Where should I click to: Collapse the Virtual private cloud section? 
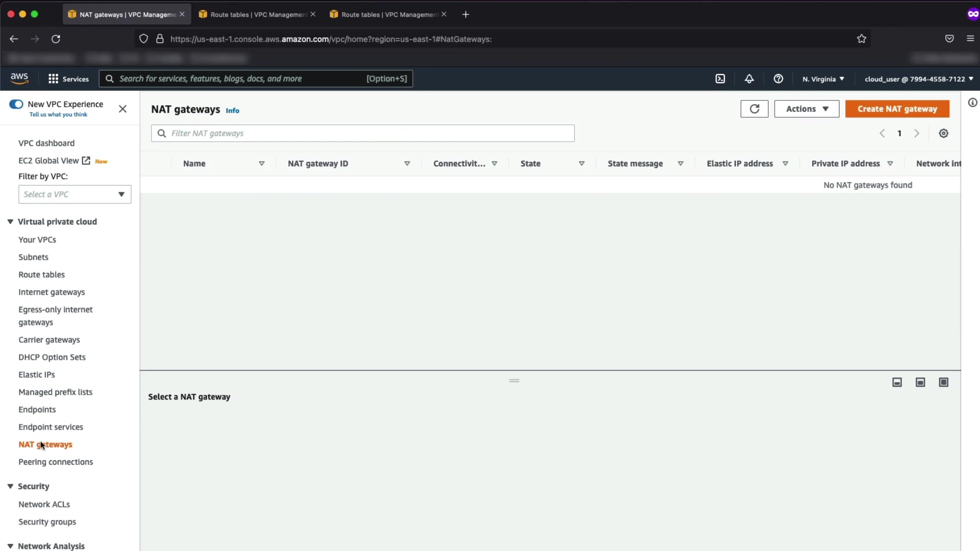click(10, 221)
